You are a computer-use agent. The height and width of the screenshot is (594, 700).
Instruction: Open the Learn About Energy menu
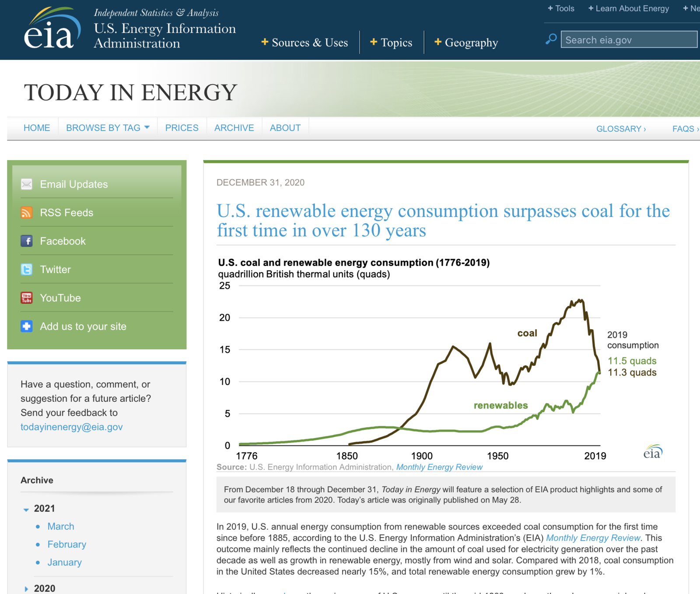coord(629,8)
